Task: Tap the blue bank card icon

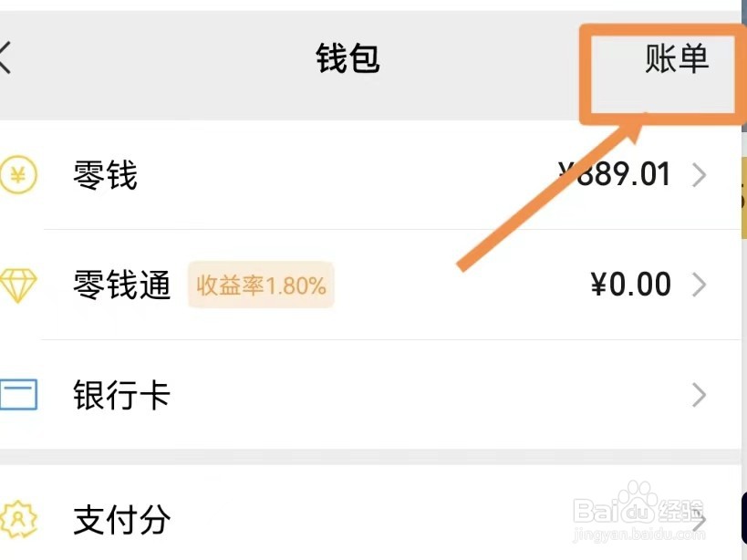Action: pyautogui.click(x=18, y=395)
